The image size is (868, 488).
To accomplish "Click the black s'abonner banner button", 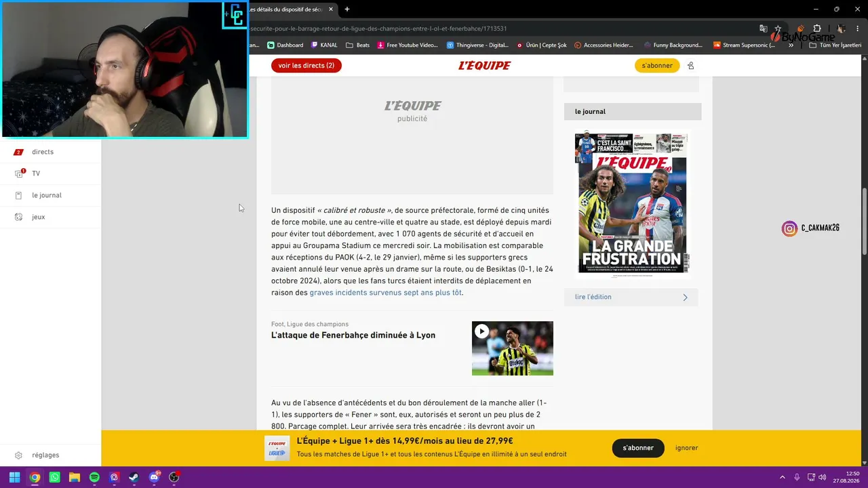I will point(638,448).
